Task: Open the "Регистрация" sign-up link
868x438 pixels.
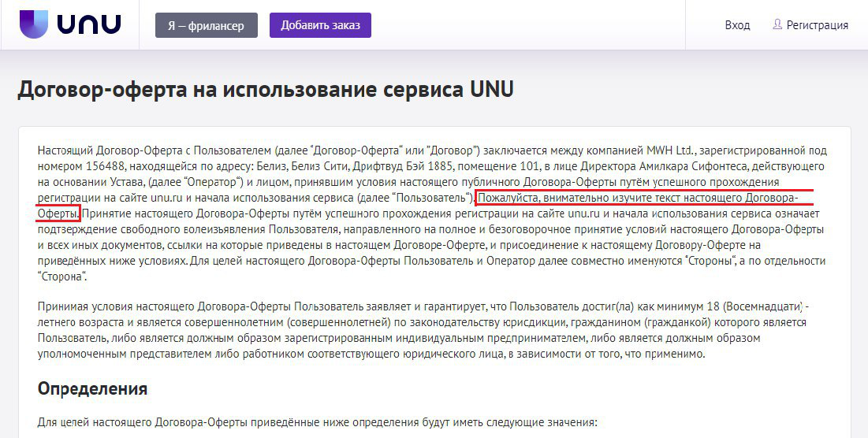Action: click(x=817, y=25)
